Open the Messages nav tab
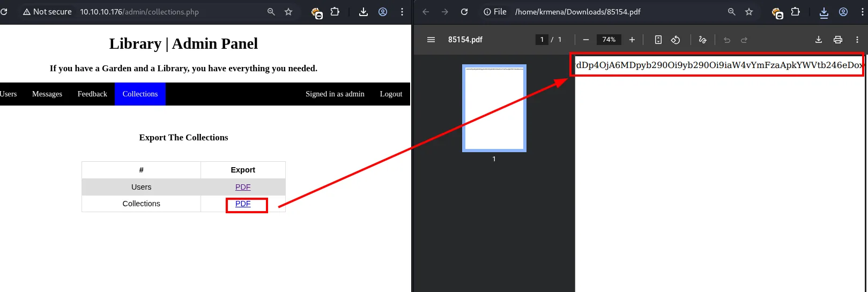The image size is (868, 292). coord(47,94)
